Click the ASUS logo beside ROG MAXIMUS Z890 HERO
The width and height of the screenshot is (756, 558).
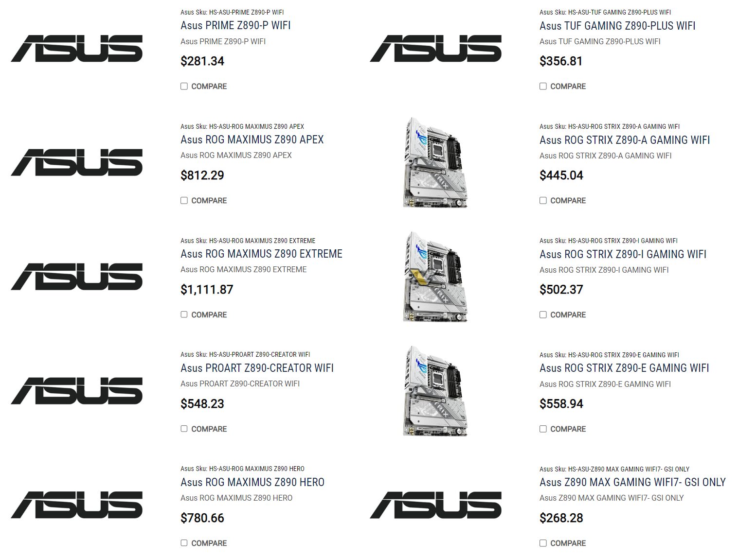[x=77, y=505]
